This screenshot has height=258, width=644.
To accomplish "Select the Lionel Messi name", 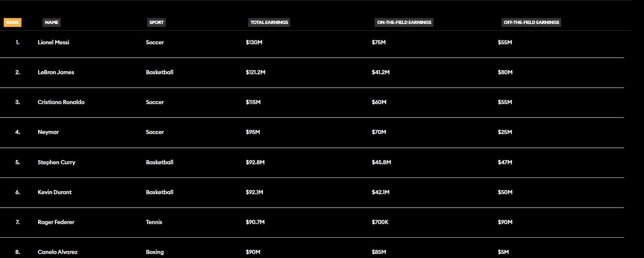I will tap(53, 42).
